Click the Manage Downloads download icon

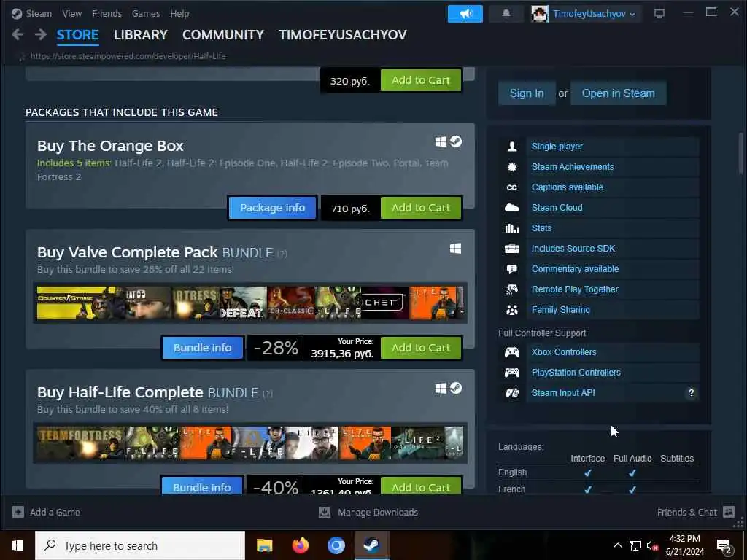pos(325,512)
